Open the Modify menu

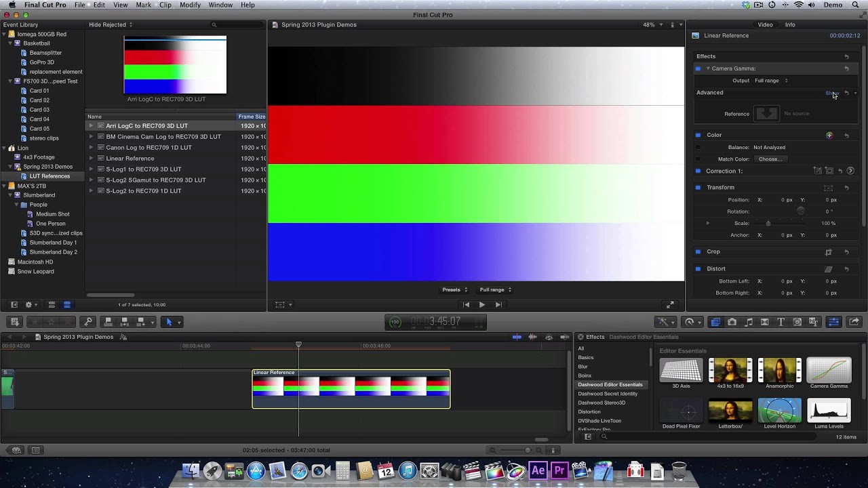click(x=190, y=5)
